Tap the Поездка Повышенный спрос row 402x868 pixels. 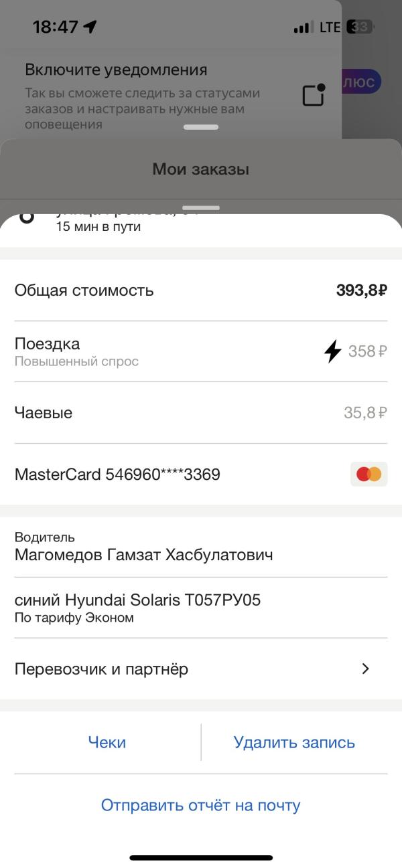pos(201,351)
